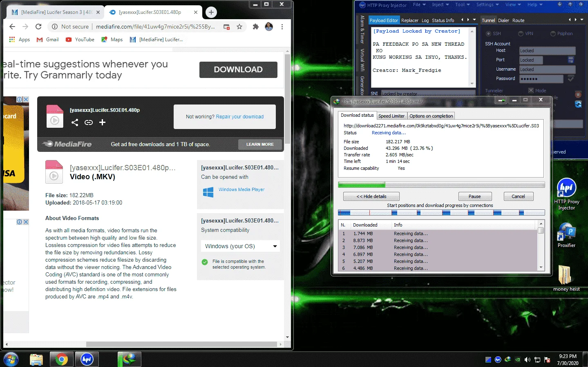
Task: Switch to the Route tab
Action: [518, 20]
